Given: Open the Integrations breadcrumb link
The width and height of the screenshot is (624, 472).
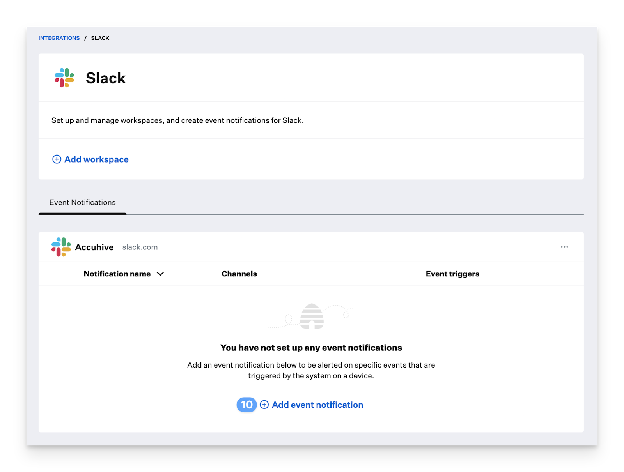Looking at the screenshot, I should [59, 38].
